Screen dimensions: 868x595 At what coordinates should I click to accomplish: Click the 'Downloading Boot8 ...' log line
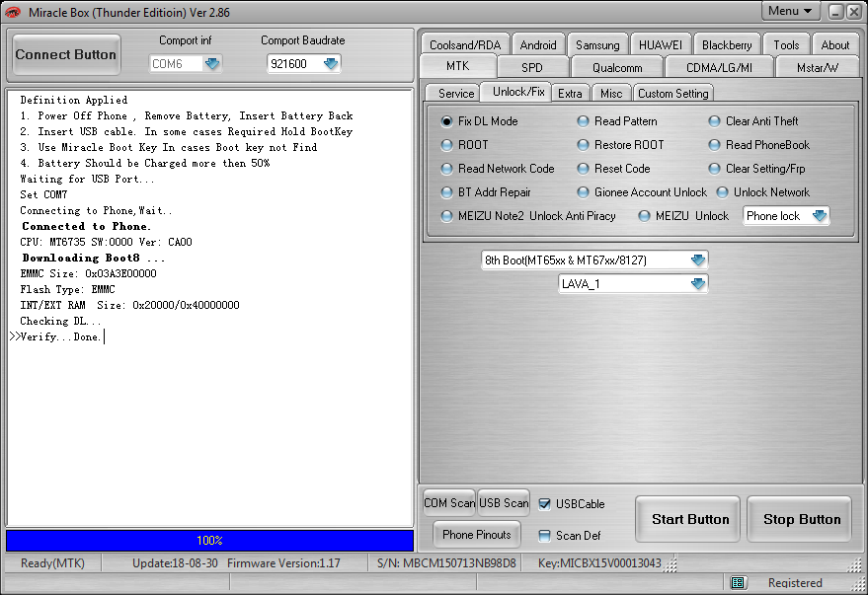tap(94, 258)
